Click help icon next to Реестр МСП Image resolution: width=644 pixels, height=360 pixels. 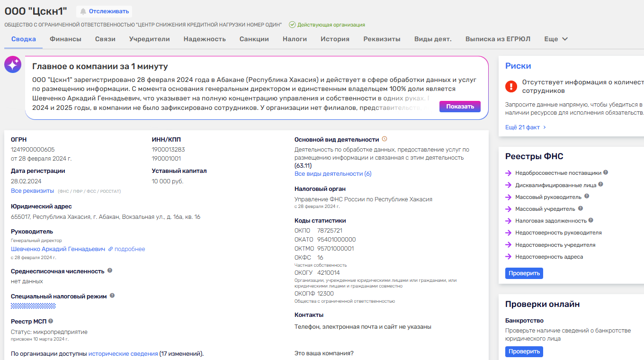click(x=51, y=321)
